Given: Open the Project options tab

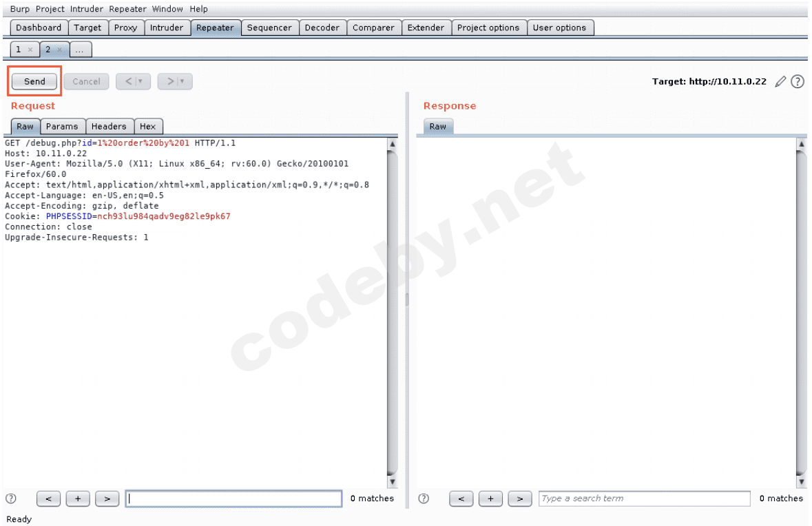Looking at the screenshot, I should pyautogui.click(x=488, y=28).
